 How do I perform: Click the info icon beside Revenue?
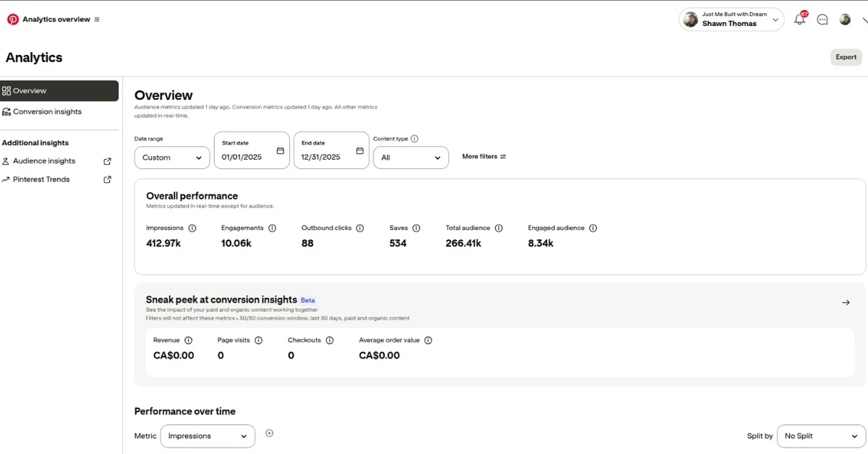[x=189, y=340]
